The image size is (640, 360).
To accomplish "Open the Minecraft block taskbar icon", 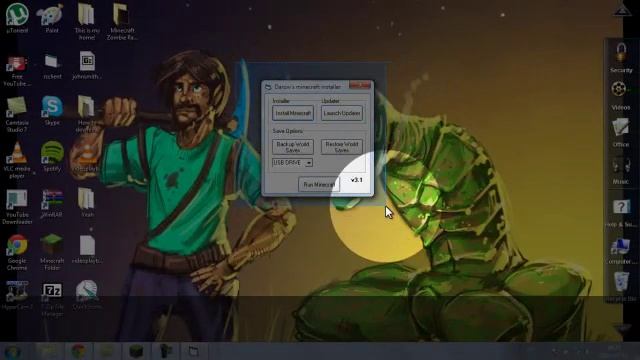I will 136,351.
